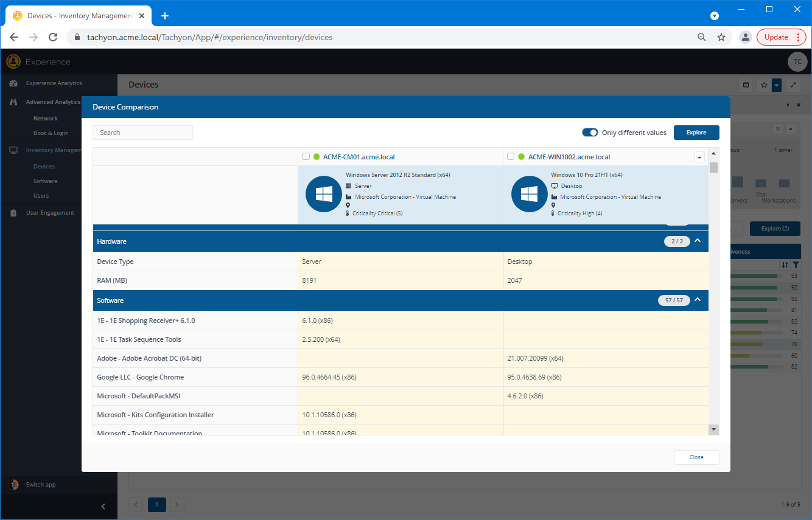Click Software 57 / 57 count badge
This screenshot has height=520, width=812.
pyautogui.click(x=674, y=300)
